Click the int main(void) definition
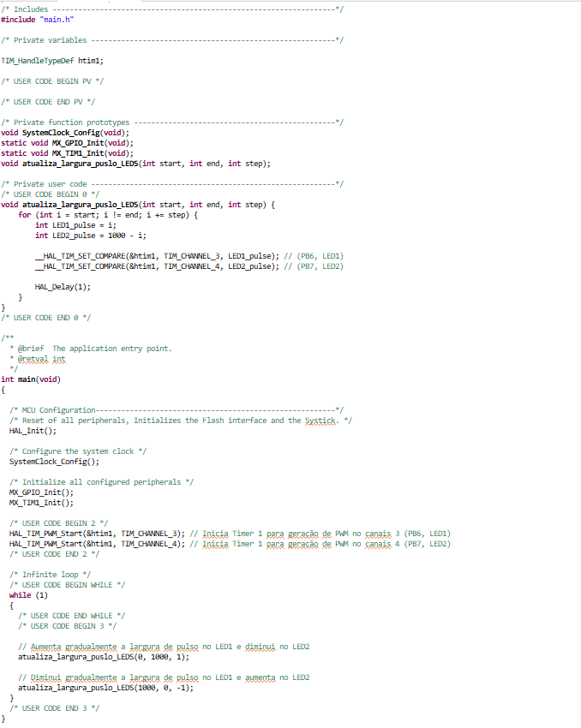 (31, 379)
